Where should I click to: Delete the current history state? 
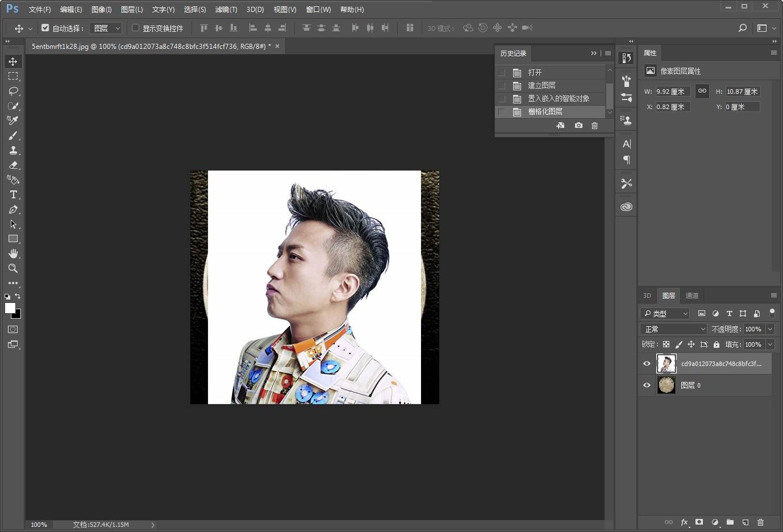click(x=594, y=126)
